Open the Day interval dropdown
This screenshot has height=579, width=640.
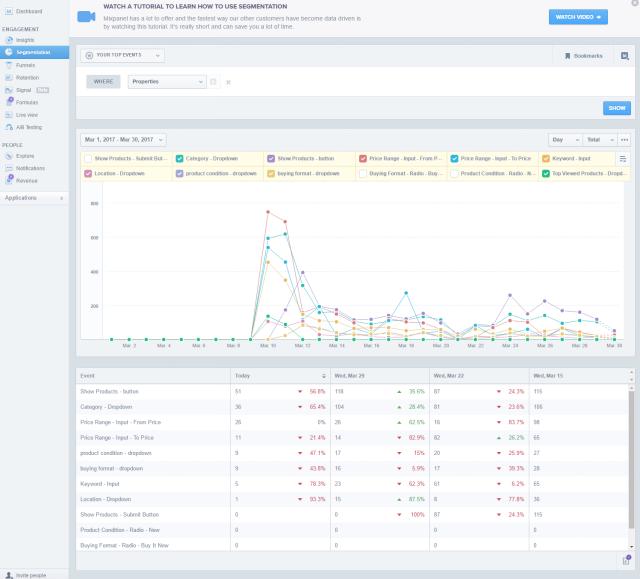[x=563, y=140]
